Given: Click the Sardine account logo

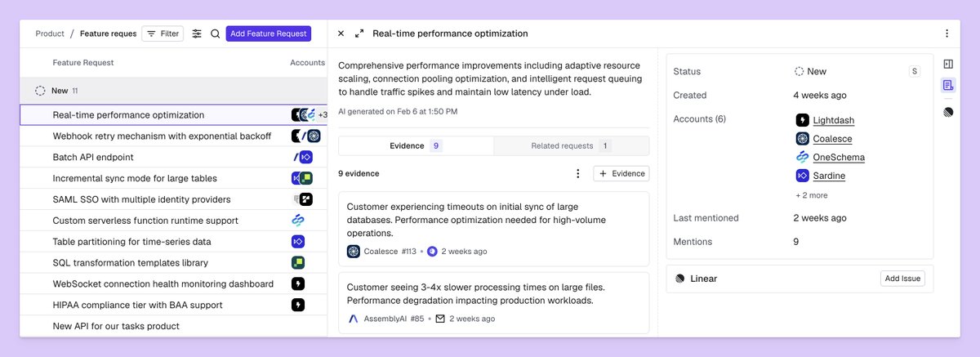Looking at the screenshot, I should coord(802,176).
